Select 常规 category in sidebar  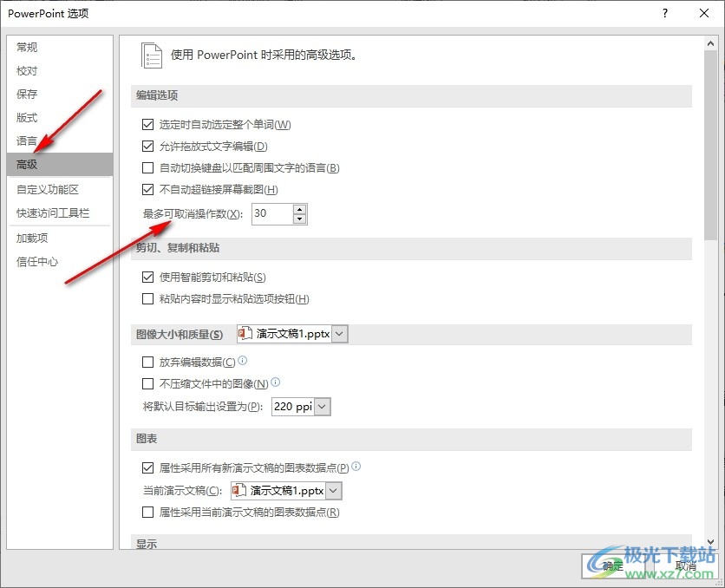coord(60,47)
